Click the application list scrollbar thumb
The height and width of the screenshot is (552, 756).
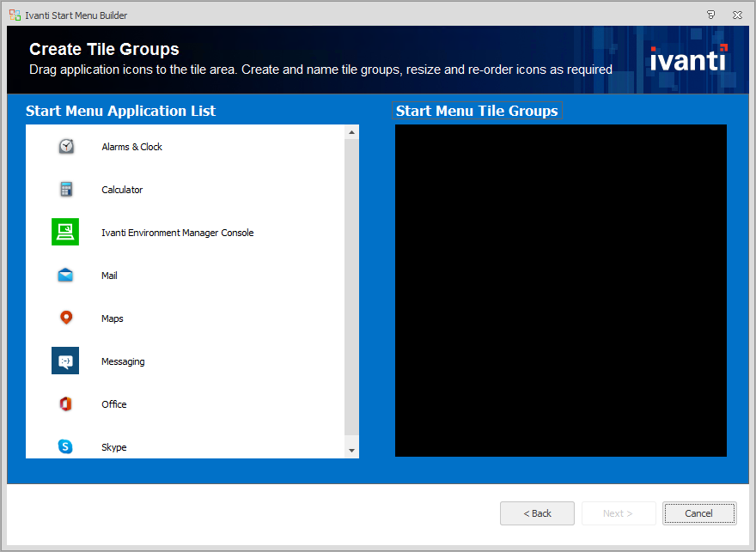coord(351,287)
